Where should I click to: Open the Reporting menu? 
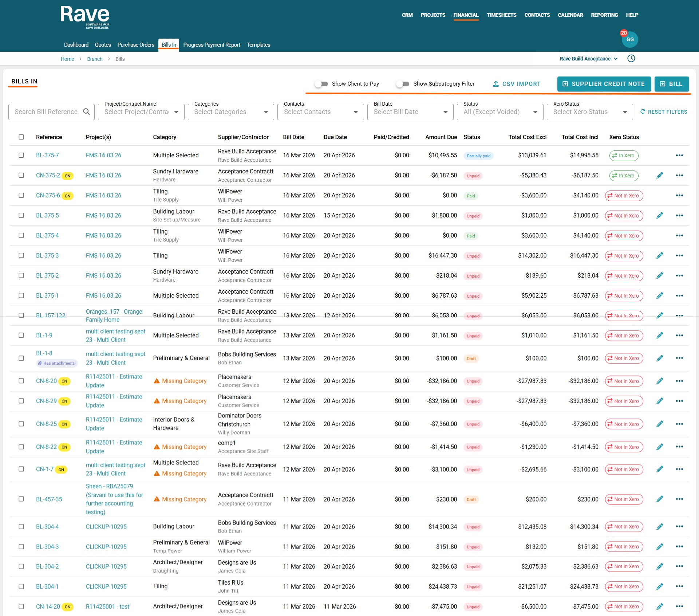click(x=604, y=15)
